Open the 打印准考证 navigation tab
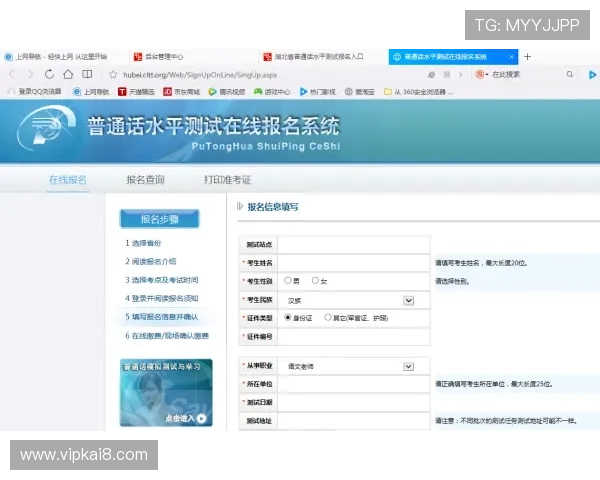Image resolution: width=600 pixels, height=480 pixels. coord(227,180)
